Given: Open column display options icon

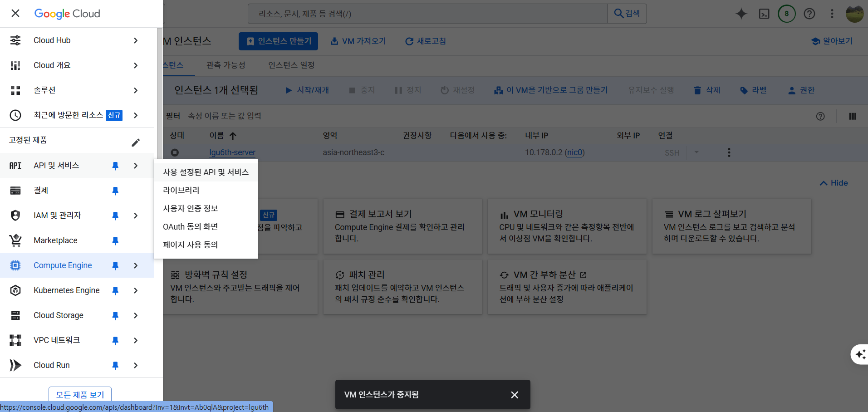Looking at the screenshot, I should [x=853, y=116].
